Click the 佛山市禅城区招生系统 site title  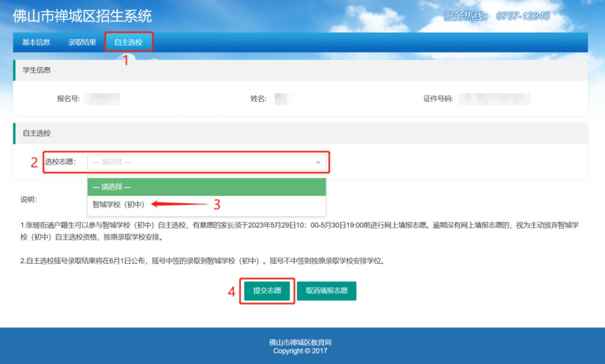pos(82,16)
